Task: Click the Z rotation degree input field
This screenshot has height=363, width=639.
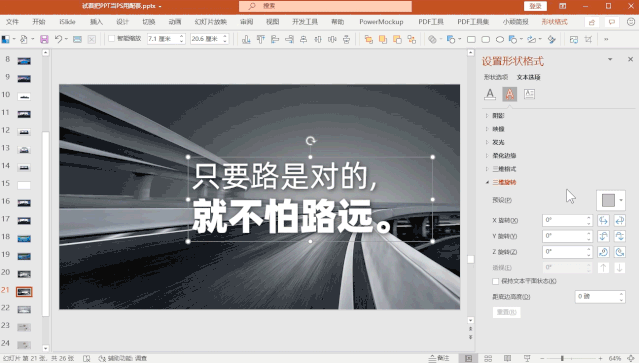Action: tap(564, 252)
